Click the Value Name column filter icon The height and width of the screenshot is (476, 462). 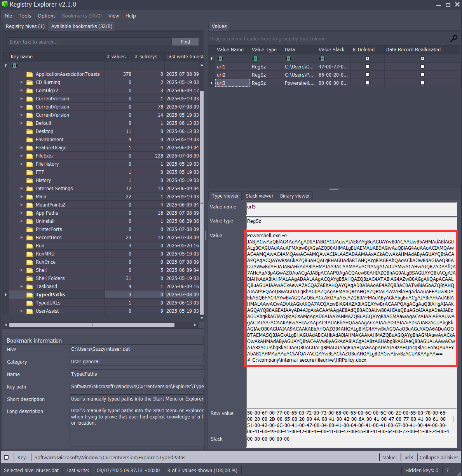tap(220, 58)
